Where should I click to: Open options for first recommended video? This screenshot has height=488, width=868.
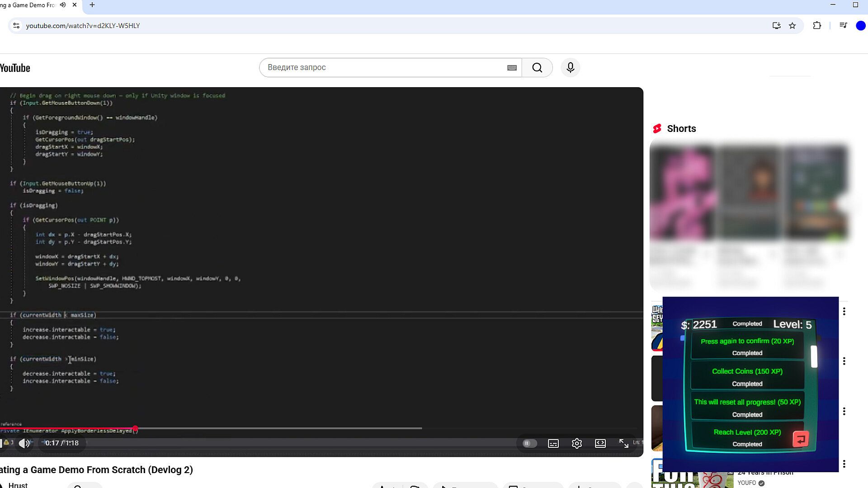click(x=844, y=311)
